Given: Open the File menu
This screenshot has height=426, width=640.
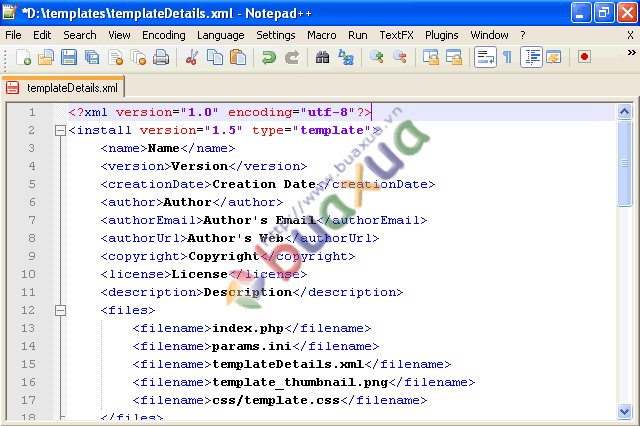Looking at the screenshot, I should click(13, 35).
